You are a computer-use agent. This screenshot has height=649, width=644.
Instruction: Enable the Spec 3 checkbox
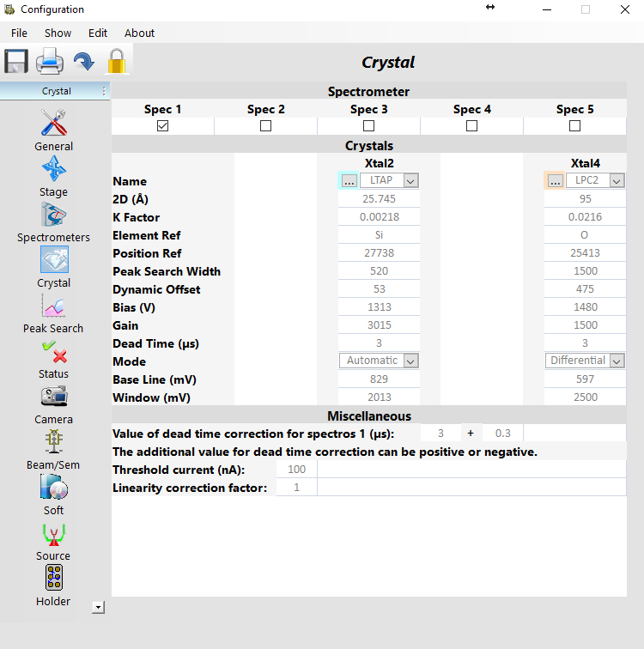coord(369,126)
